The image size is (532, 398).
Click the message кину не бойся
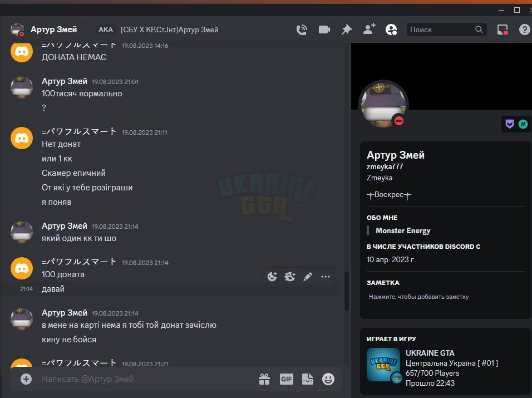click(x=69, y=340)
